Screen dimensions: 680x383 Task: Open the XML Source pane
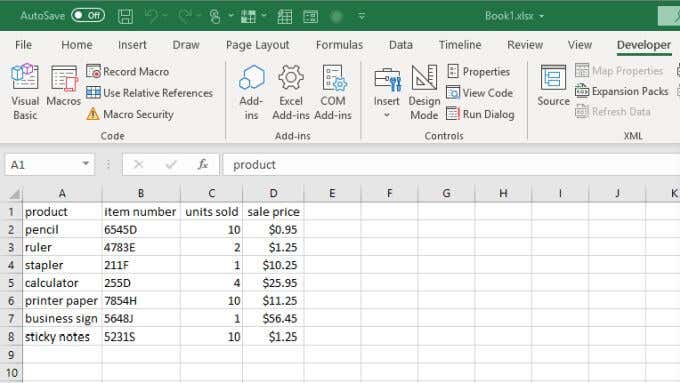click(x=553, y=86)
